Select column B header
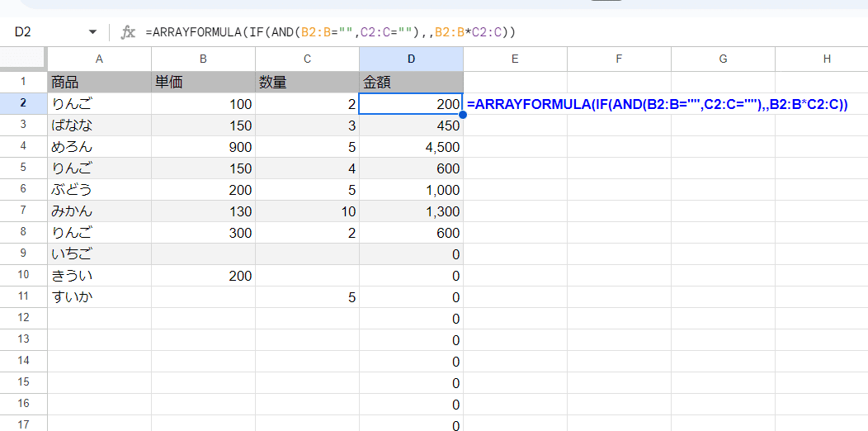Image resolution: width=868 pixels, height=431 pixels. coord(203,59)
